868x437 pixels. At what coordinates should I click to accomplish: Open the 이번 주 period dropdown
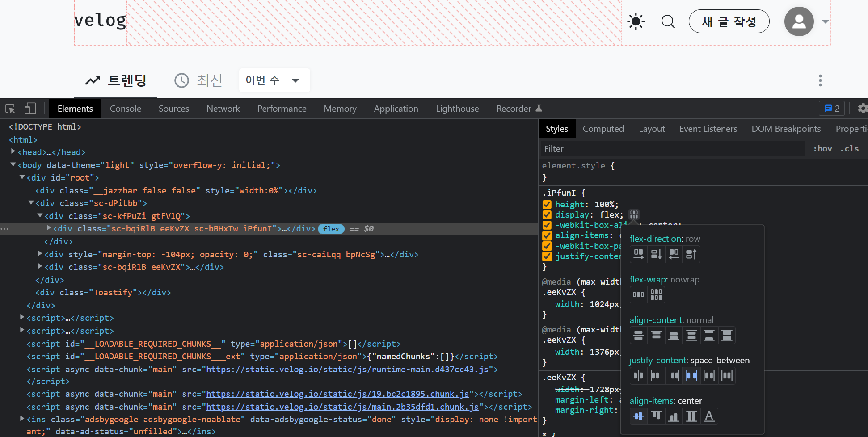(274, 80)
